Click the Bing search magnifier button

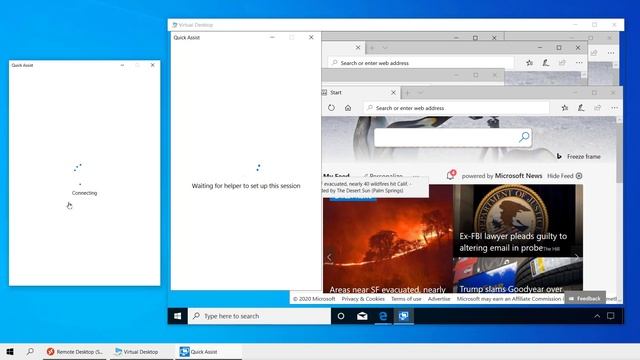(524, 137)
